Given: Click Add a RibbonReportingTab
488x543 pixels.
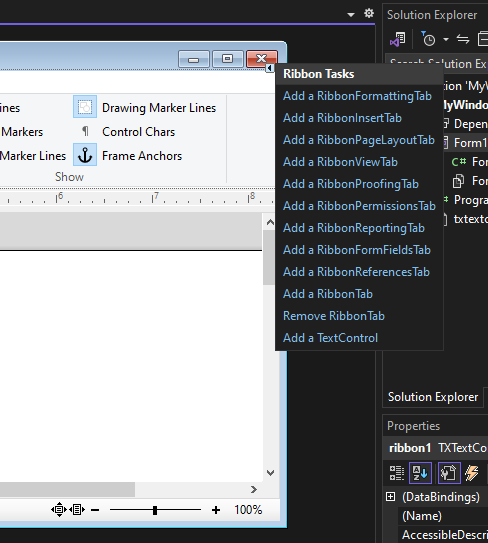Looking at the screenshot, I should [354, 228].
